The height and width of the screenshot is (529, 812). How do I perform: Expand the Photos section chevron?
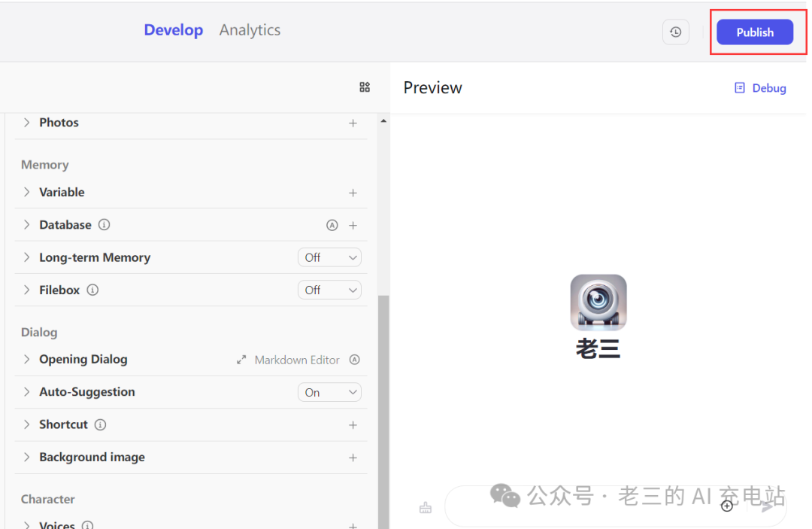pos(26,122)
